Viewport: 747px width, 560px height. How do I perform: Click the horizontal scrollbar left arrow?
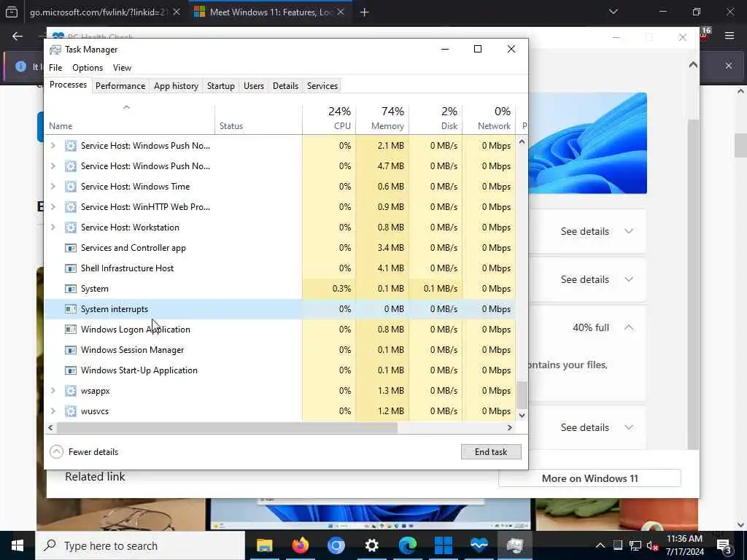click(x=50, y=427)
